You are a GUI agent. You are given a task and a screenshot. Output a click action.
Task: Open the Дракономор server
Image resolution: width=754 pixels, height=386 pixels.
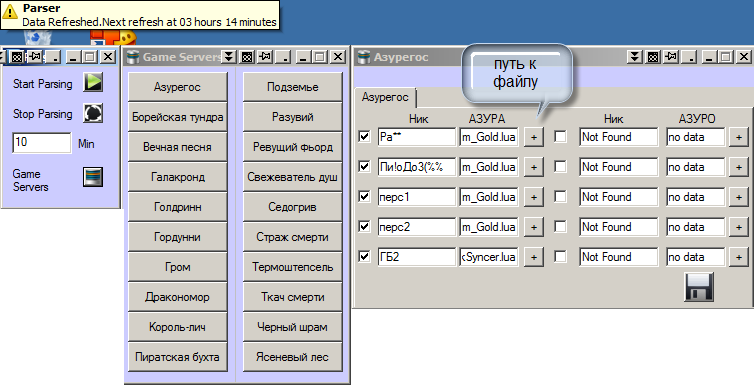(x=177, y=297)
